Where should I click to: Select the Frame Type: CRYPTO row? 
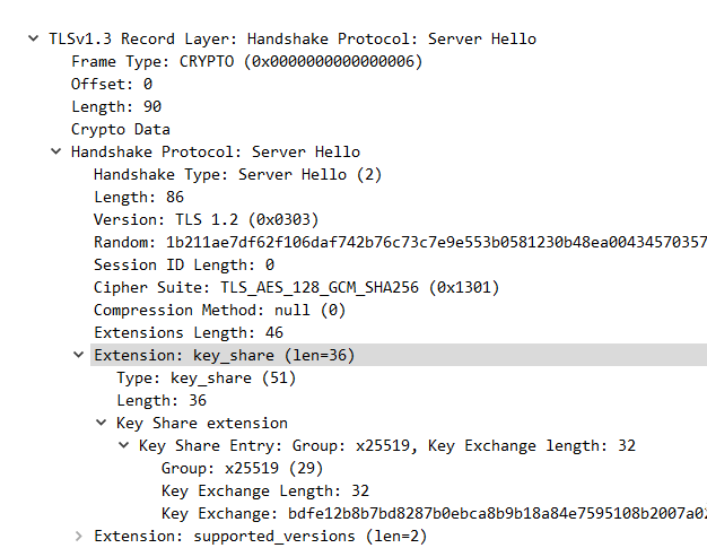(x=247, y=61)
